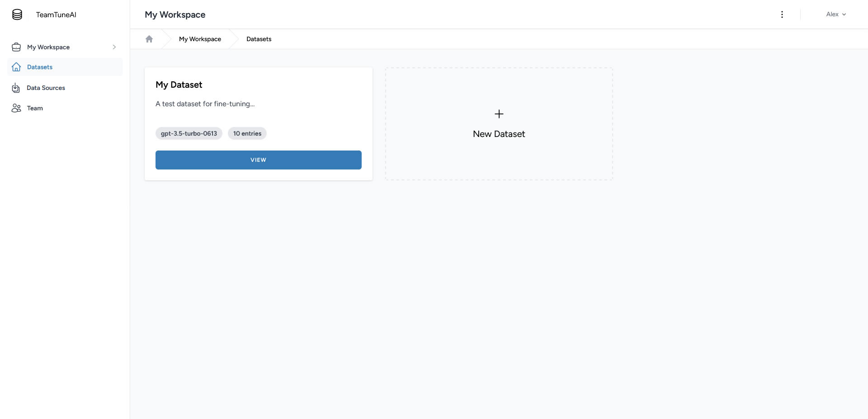Click the My Dataset card title
Image resolution: width=868 pixels, height=419 pixels.
tap(179, 85)
